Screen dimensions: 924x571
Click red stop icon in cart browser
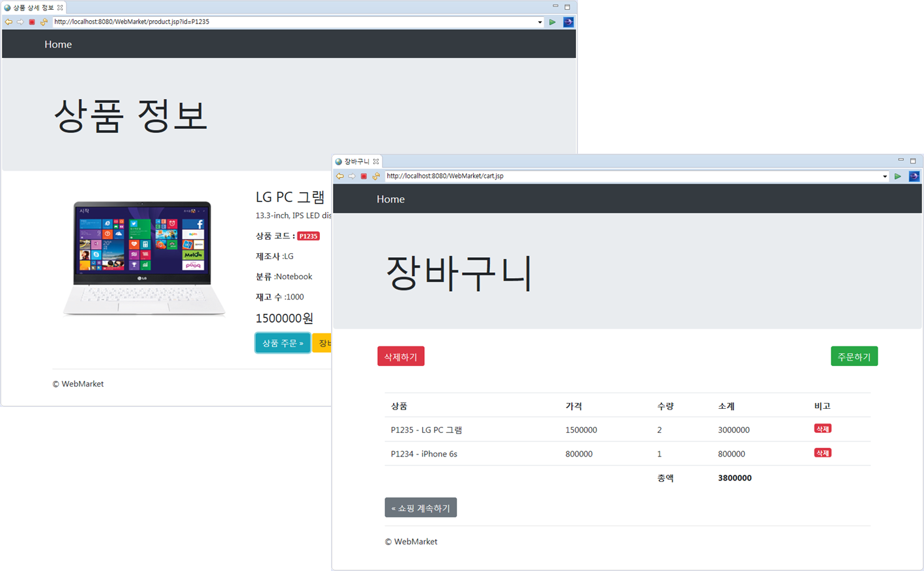pos(364,176)
